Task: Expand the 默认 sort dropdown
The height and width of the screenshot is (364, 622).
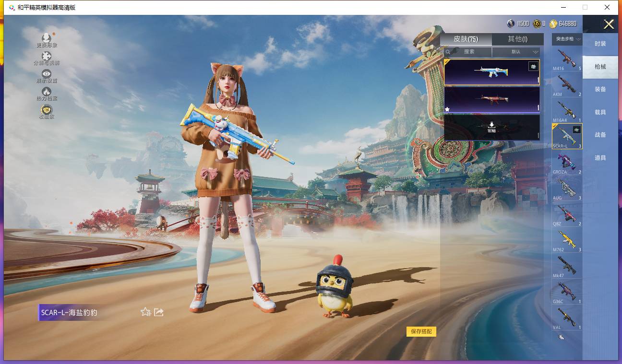Action: point(516,52)
